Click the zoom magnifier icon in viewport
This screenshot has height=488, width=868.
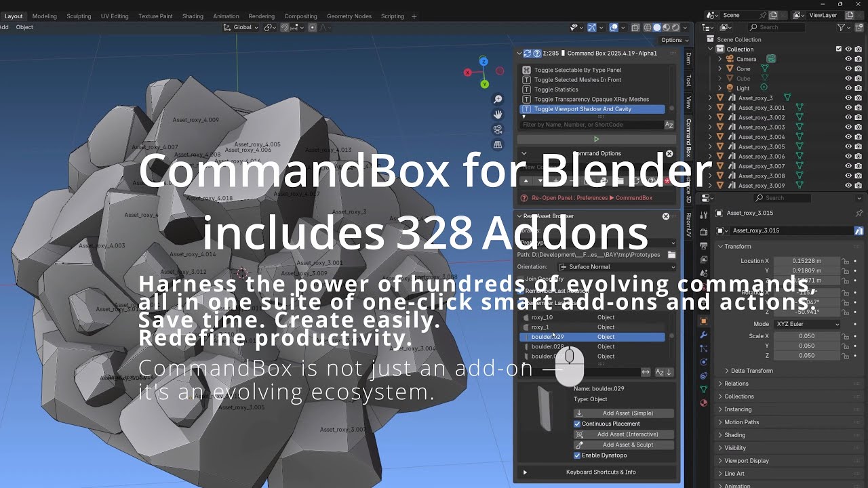(498, 100)
